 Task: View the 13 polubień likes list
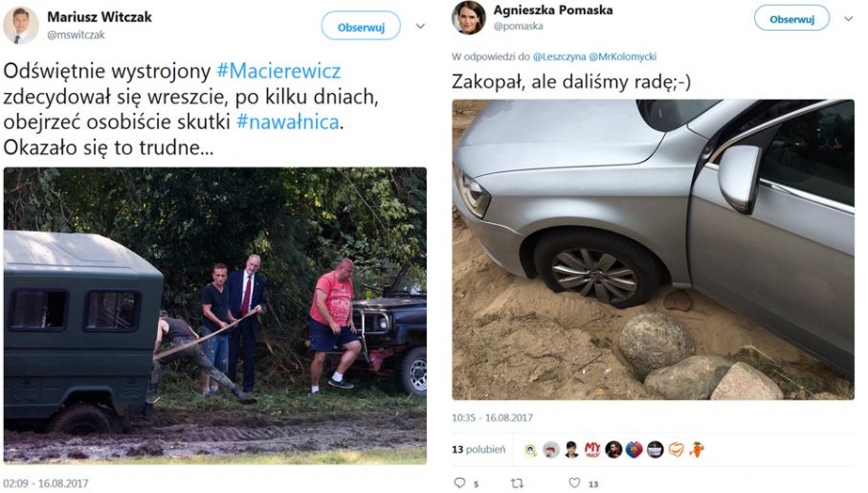tap(479, 450)
